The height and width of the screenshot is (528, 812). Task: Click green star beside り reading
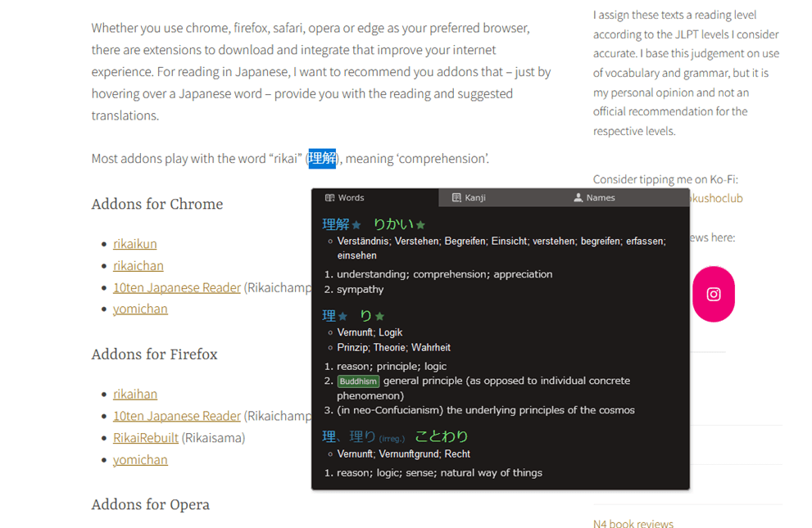pos(379,317)
